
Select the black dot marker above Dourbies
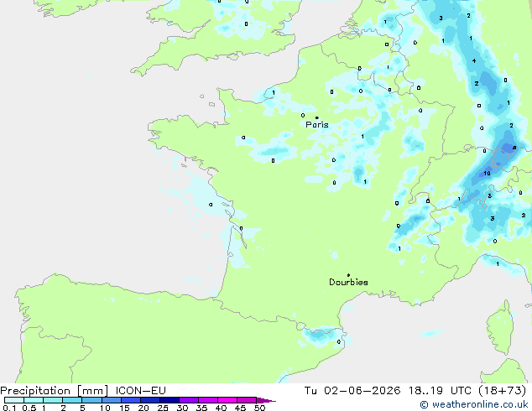coord(348,275)
